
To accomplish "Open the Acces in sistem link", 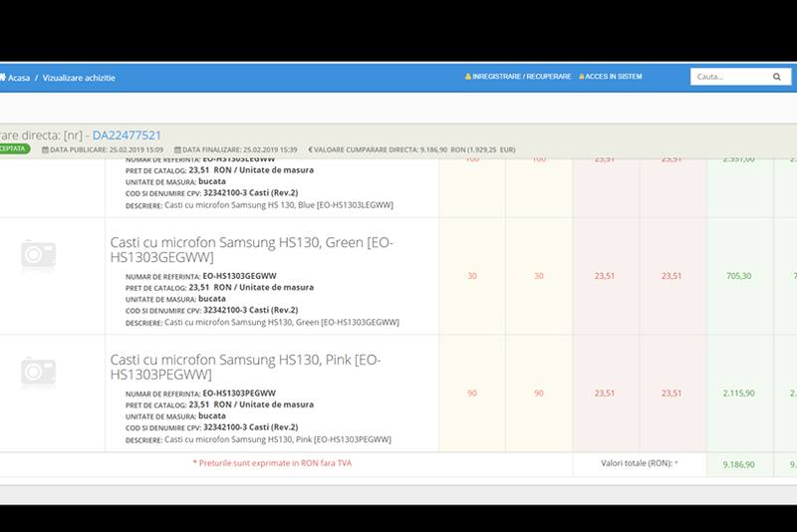I will click(x=614, y=77).
